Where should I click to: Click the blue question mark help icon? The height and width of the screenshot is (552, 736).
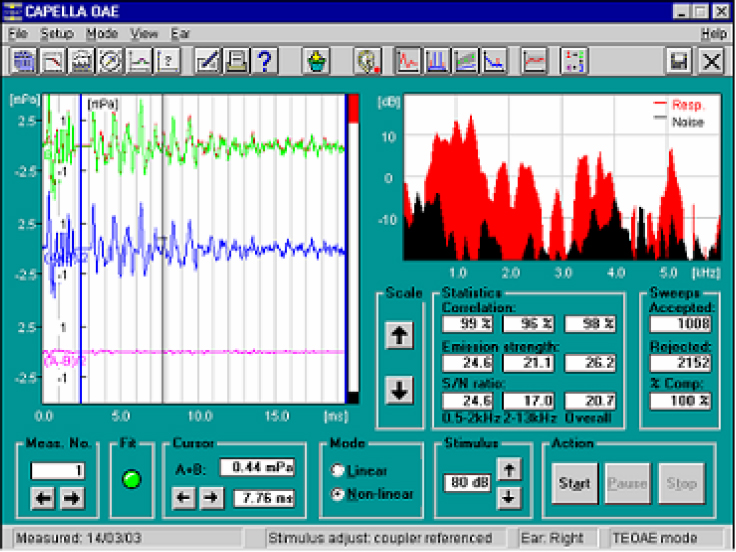click(x=265, y=61)
